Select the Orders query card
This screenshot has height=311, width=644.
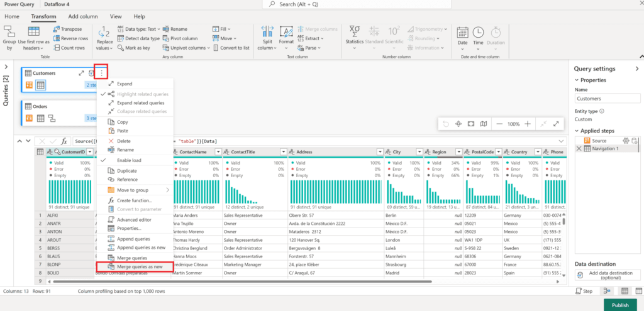pos(58,113)
